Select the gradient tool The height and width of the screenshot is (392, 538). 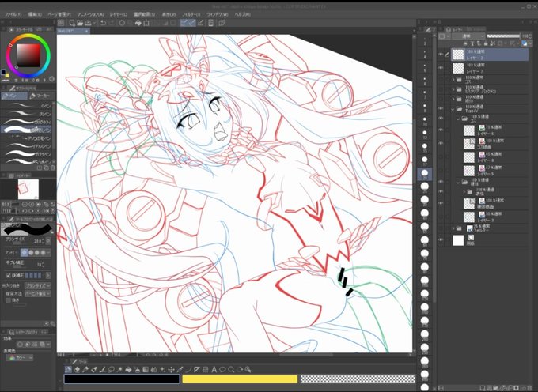[x=146, y=369]
